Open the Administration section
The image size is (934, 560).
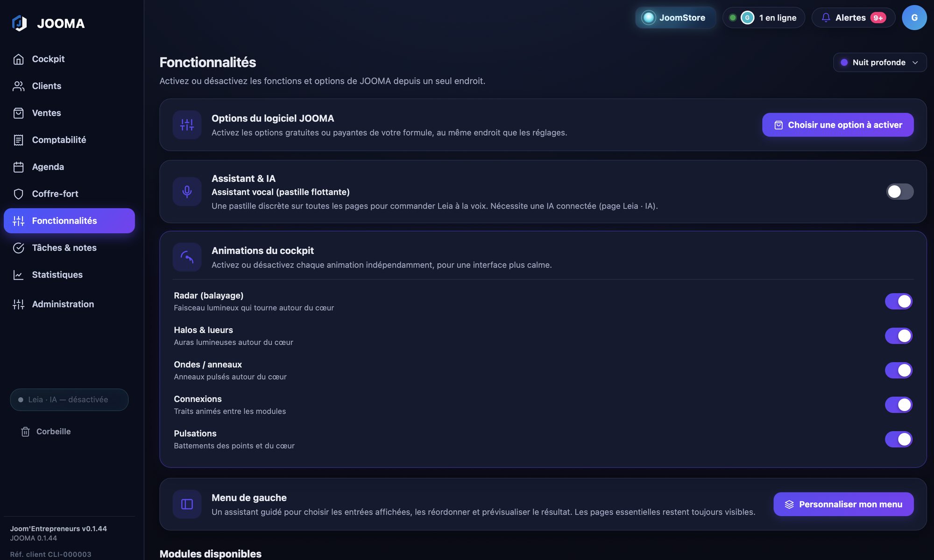pos(69,304)
